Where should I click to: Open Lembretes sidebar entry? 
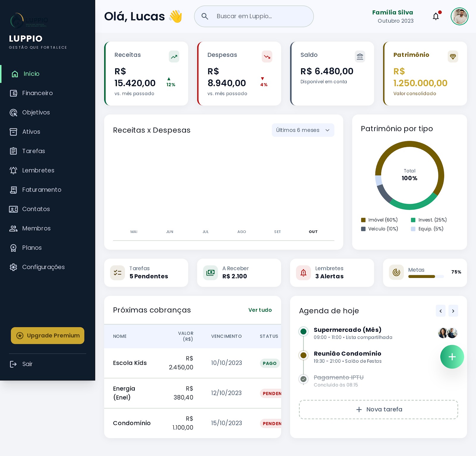coord(48,170)
